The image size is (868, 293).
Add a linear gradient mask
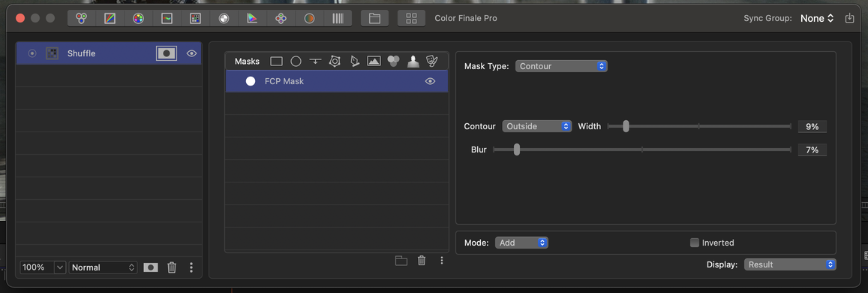click(316, 62)
